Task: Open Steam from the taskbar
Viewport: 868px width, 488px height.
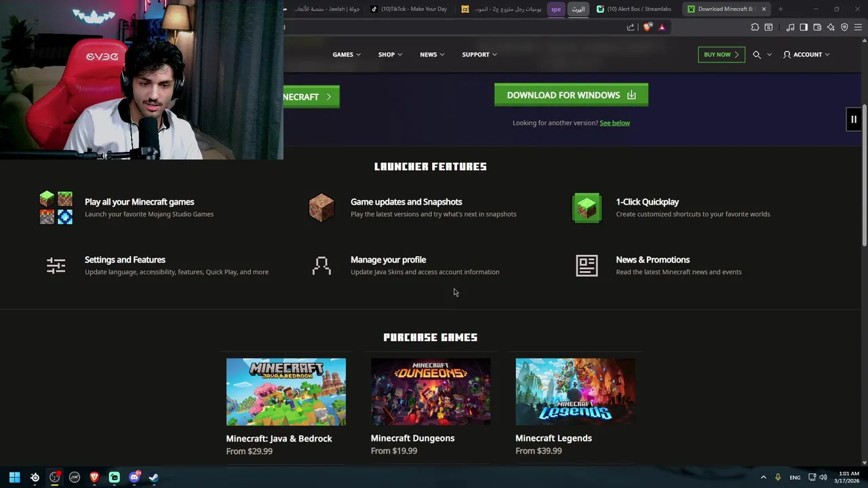Action: coord(154,477)
